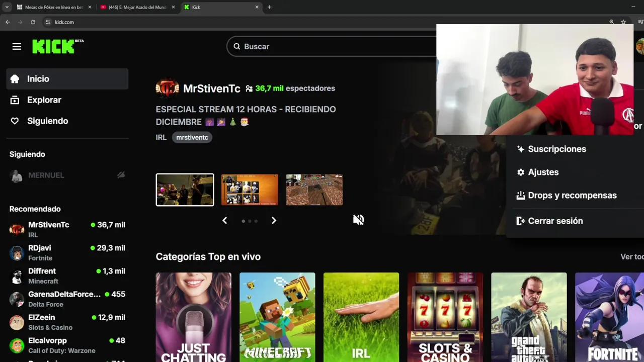644x362 pixels.
Task: Open Elcalvorpp recommended channel
Action: (x=67, y=345)
